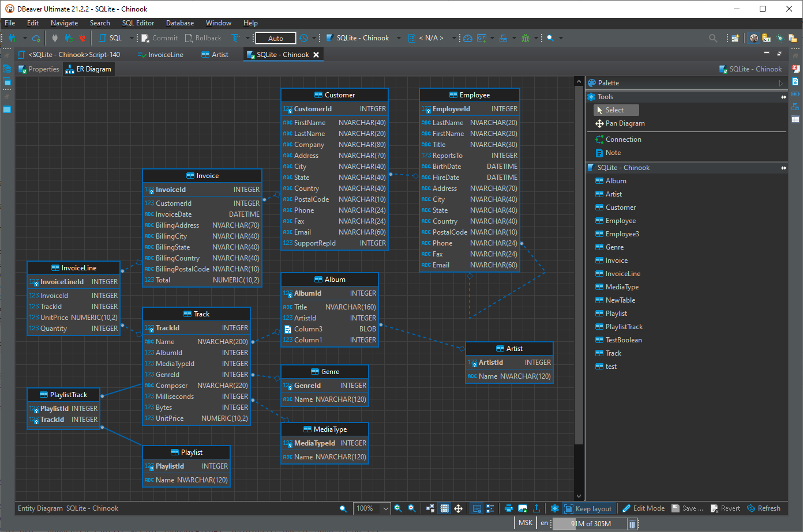Open the SQLite - Chinook connection dropdown
This screenshot has height=532, width=803.
coord(399,38)
